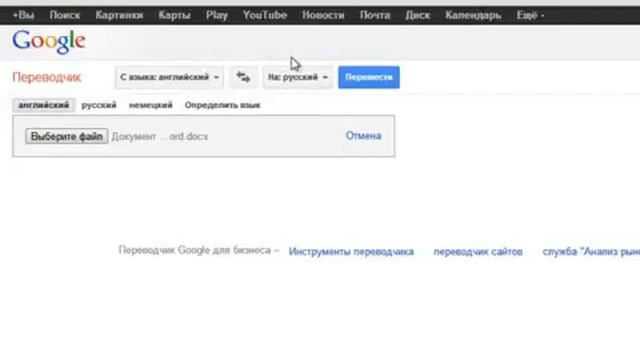
Task: Open Play in the top bar
Action: tap(216, 16)
